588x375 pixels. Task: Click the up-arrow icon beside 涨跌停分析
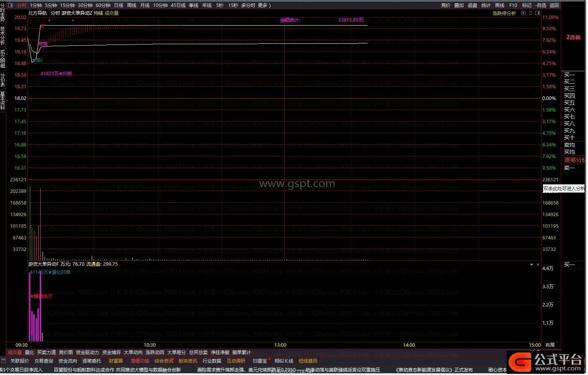click(x=523, y=13)
